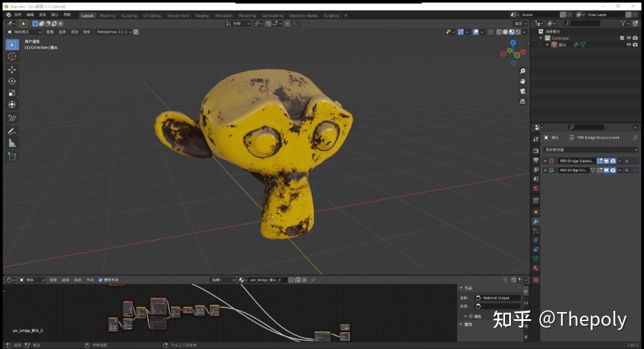
Task: Toggle the 使用节点 checkbox in shader editor header
Action: click(100, 280)
